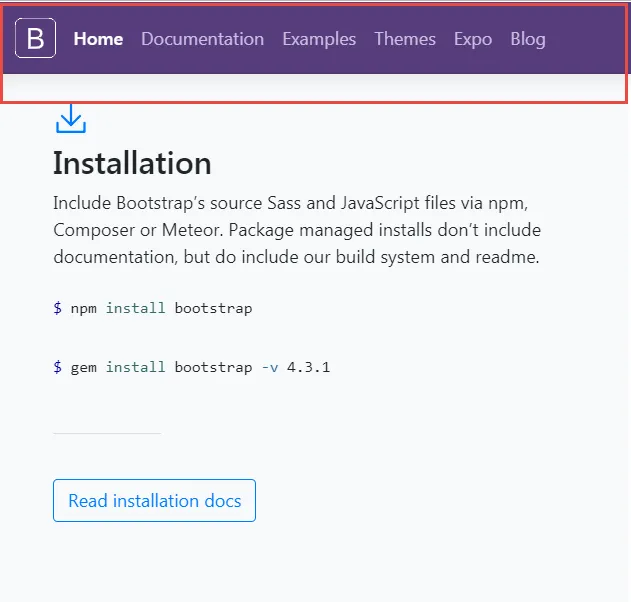The width and height of the screenshot is (631, 602).
Task: Open the Themes nav link
Action: (x=405, y=39)
